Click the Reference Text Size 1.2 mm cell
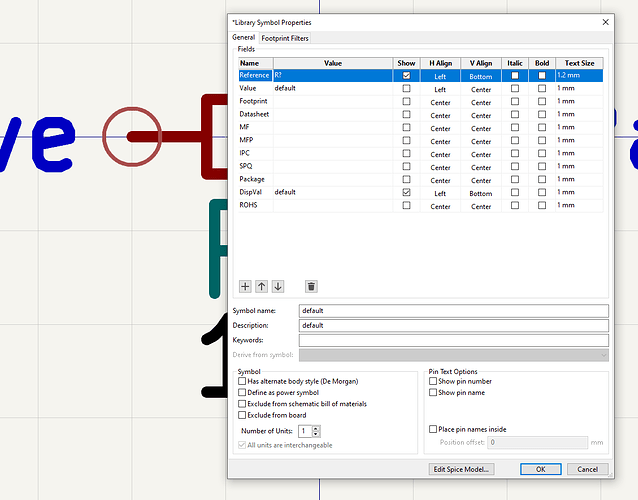The image size is (638, 500). tap(579, 75)
